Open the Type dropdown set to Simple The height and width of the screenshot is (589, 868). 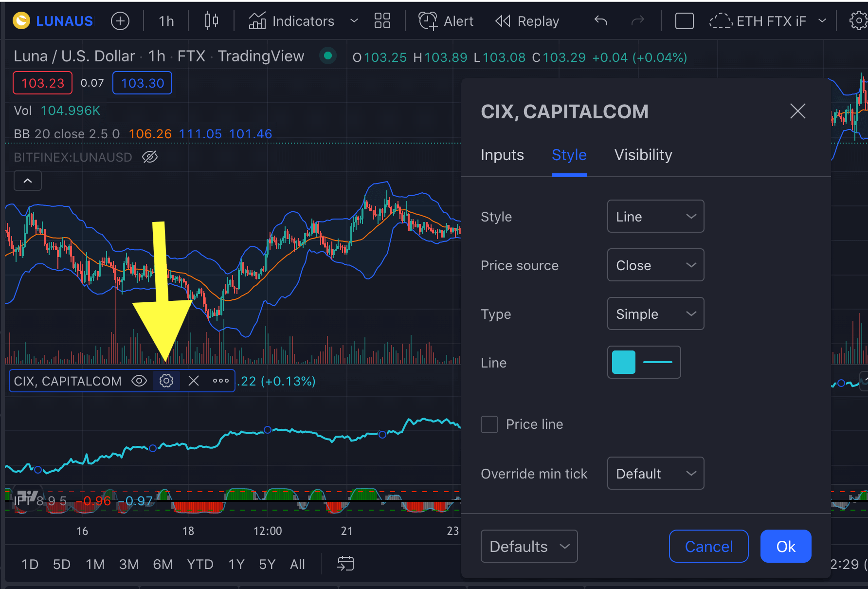click(x=655, y=313)
